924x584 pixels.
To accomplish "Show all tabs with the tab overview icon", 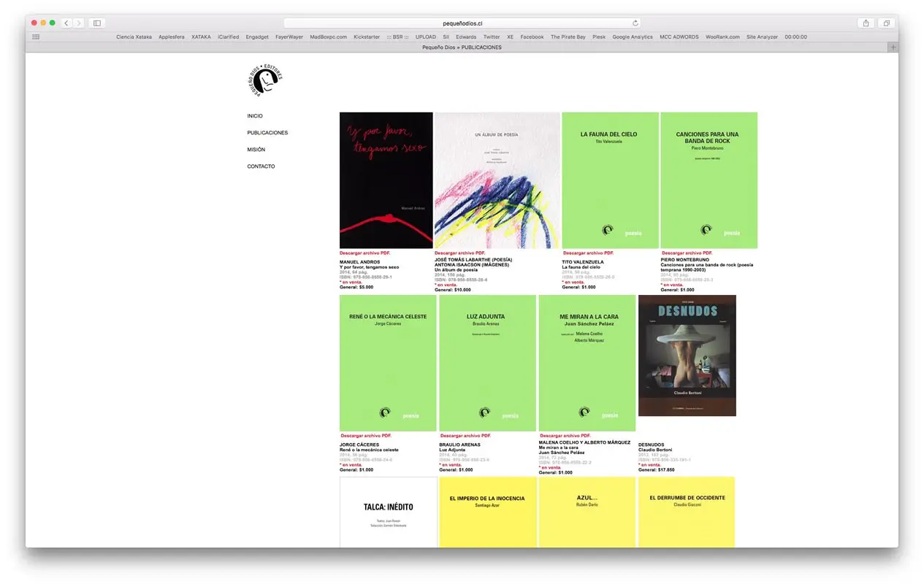I will [886, 23].
